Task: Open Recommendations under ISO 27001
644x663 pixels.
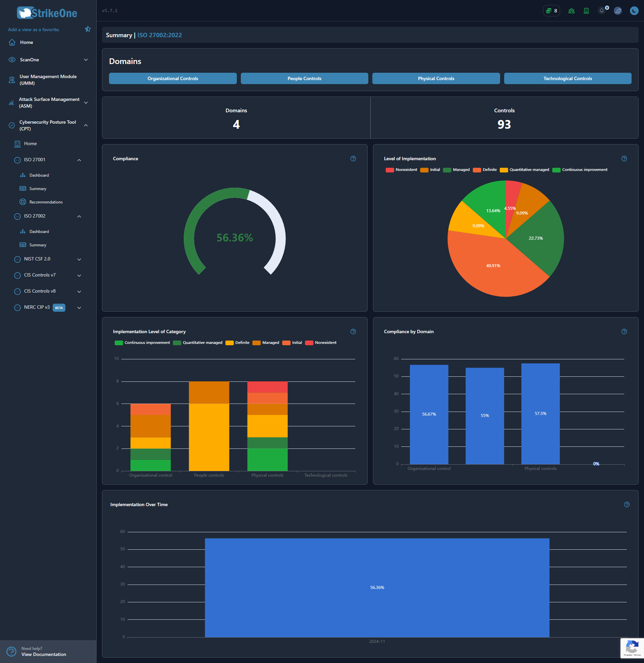Action: tap(46, 202)
